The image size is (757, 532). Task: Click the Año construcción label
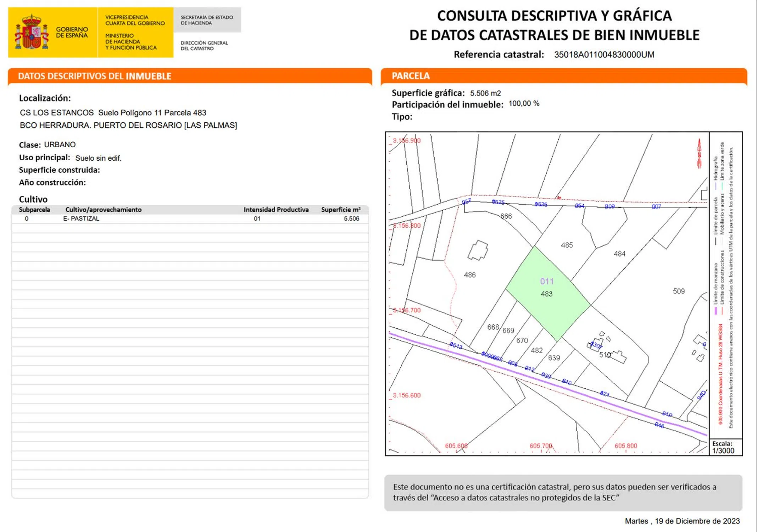52,182
